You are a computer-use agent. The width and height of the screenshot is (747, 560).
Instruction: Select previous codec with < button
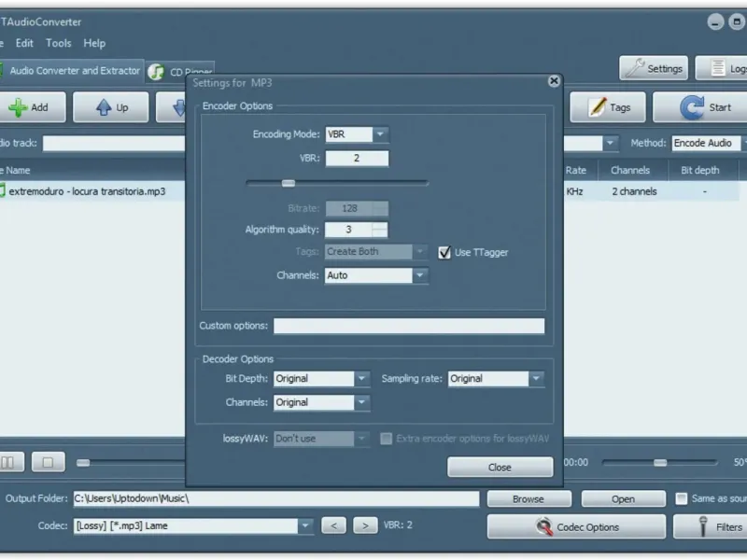[x=333, y=525]
